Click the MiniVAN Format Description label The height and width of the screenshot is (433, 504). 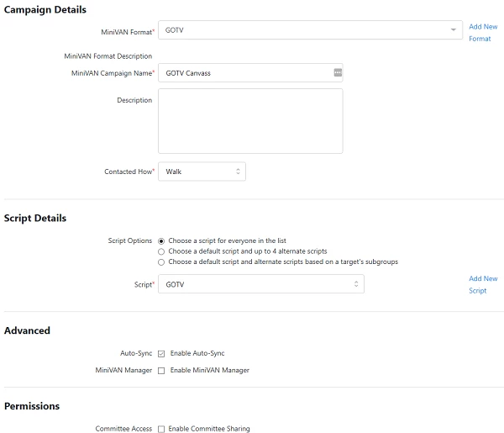coord(108,56)
